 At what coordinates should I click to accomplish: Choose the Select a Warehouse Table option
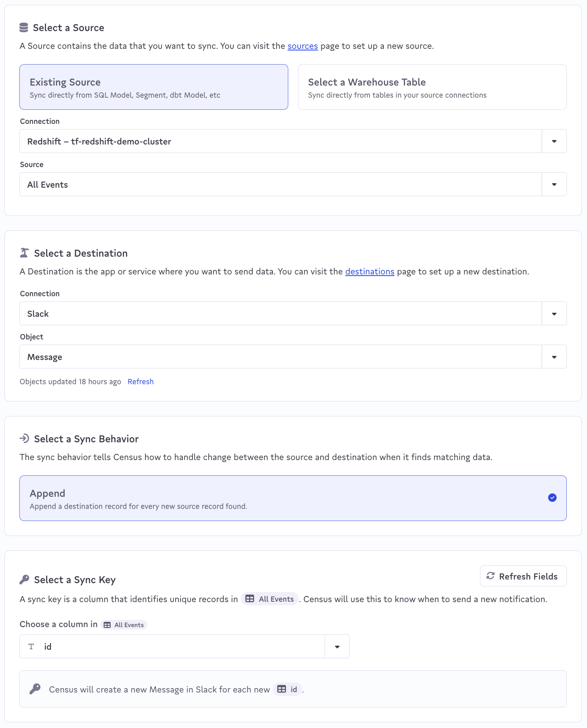tap(432, 87)
